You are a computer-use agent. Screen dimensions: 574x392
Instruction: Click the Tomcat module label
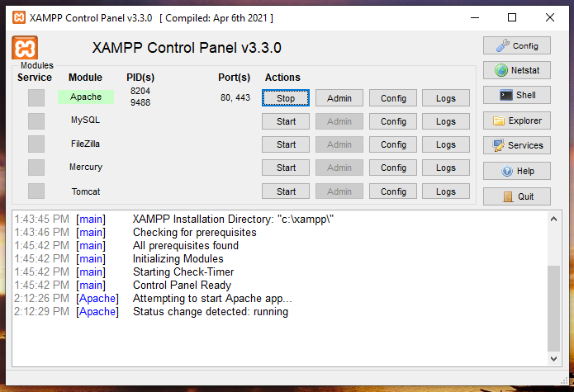[x=86, y=191]
